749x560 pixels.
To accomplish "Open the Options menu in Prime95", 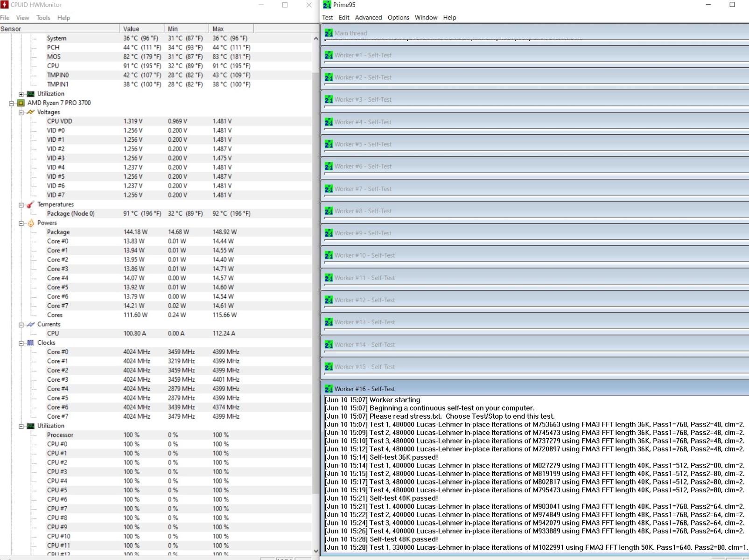I will click(398, 18).
